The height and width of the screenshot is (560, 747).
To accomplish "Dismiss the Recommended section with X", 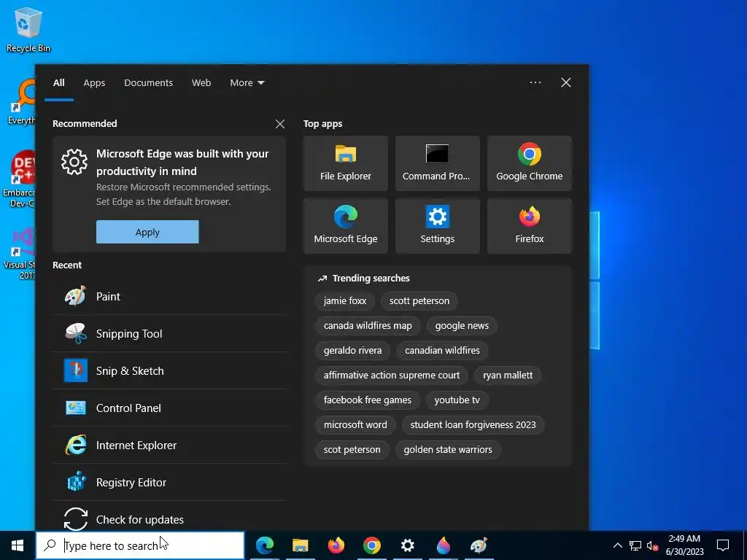I will [280, 124].
